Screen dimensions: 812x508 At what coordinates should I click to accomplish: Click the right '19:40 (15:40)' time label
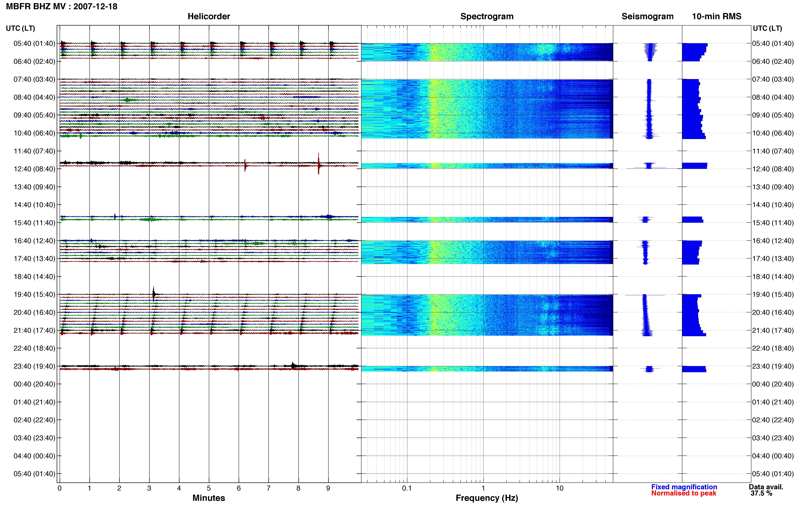click(x=773, y=294)
